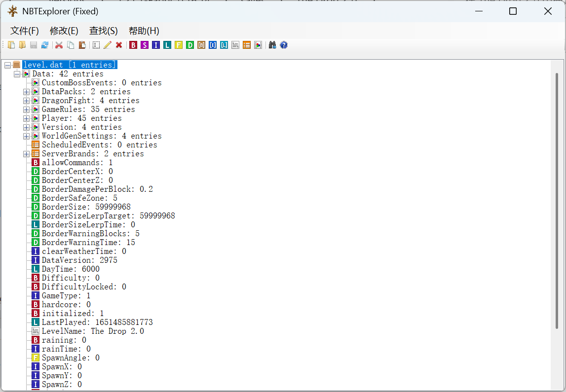Select the LevelName: The Drop 2.0 entry
The width and height of the screenshot is (566, 392).
click(x=92, y=331)
